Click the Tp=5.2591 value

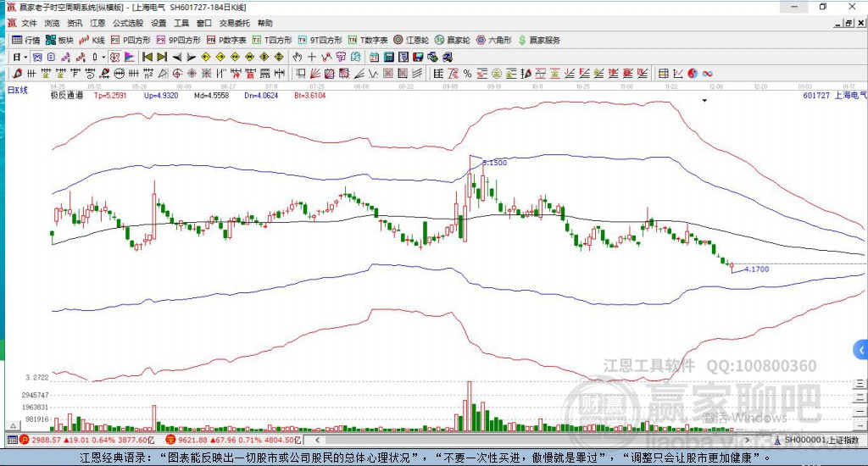[x=110, y=95]
